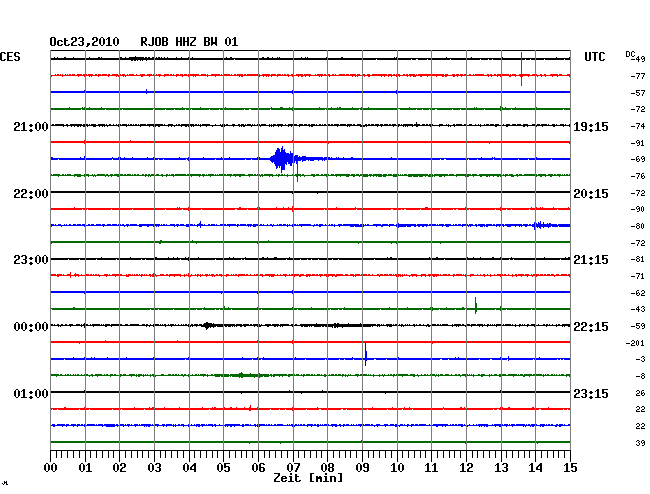The image size is (650, 494).
Task: Click the DC value -57
Action: click(638, 93)
